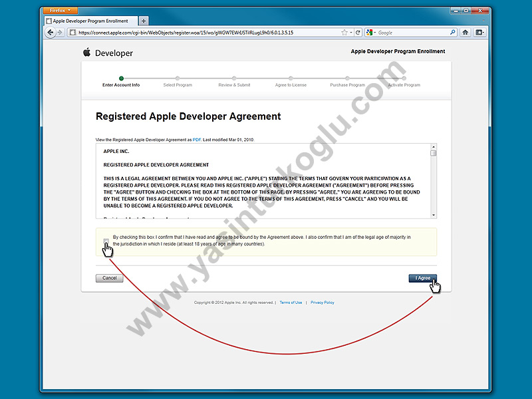The width and height of the screenshot is (532, 399).
Task: Click the I Agree button
Action: [422, 278]
